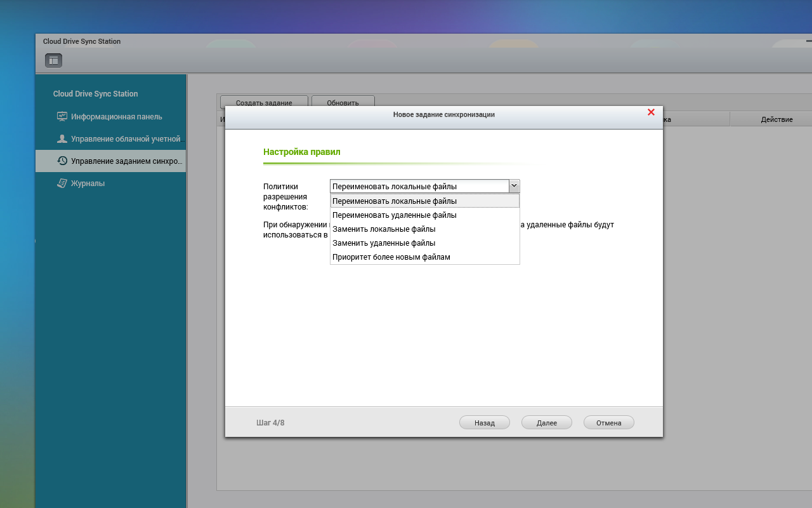This screenshot has width=812, height=508.
Task: Click the Cloud Drive Sync Station window title
Action: [x=82, y=41]
